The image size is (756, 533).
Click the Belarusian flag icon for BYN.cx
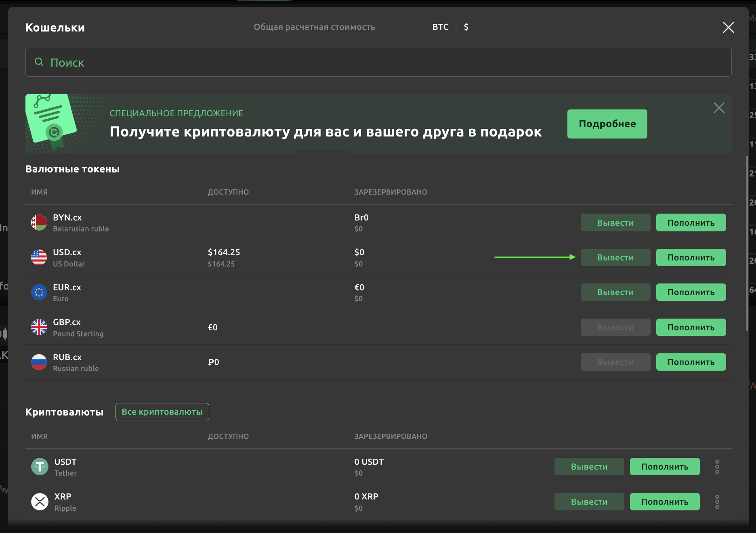[x=39, y=222]
